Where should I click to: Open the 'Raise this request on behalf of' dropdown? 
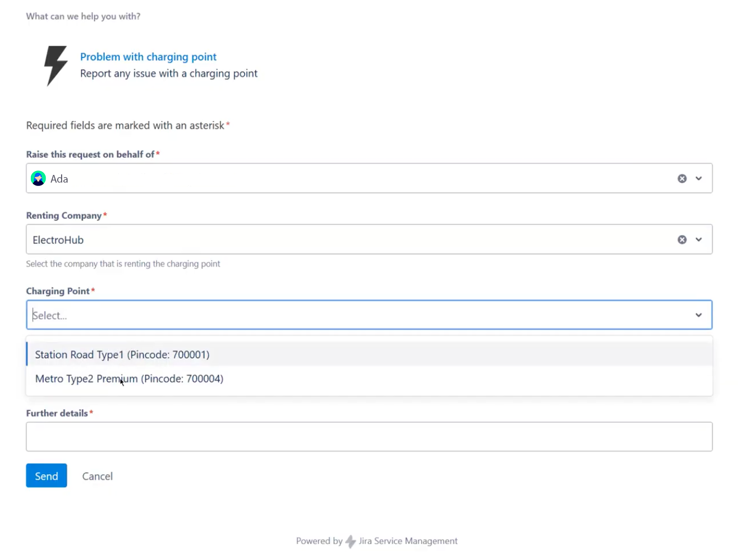click(699, 178)
